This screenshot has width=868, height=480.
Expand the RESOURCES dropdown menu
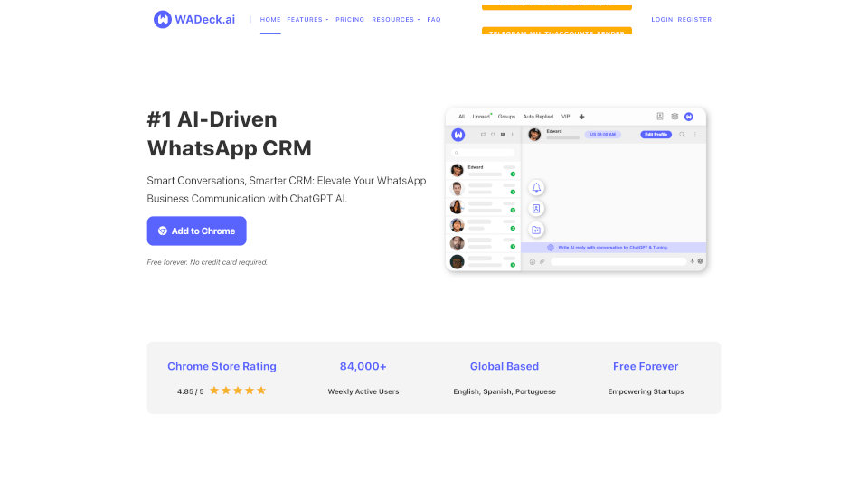tap(395, 19)
